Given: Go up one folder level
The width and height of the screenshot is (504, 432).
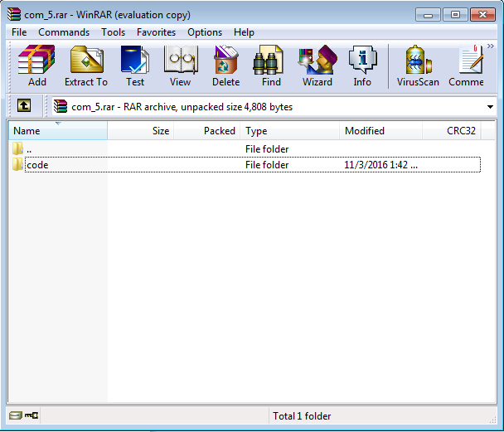Looking at the screenshot, I should [24, 105].
